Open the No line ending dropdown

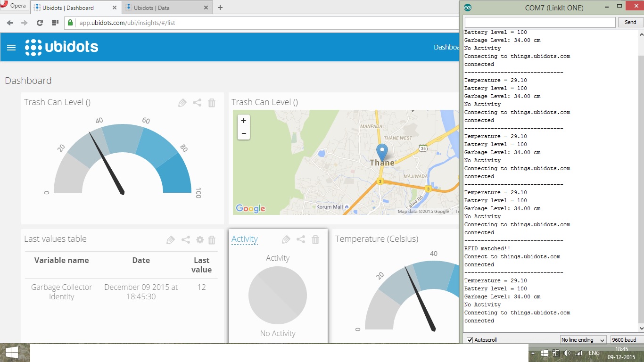583,340
